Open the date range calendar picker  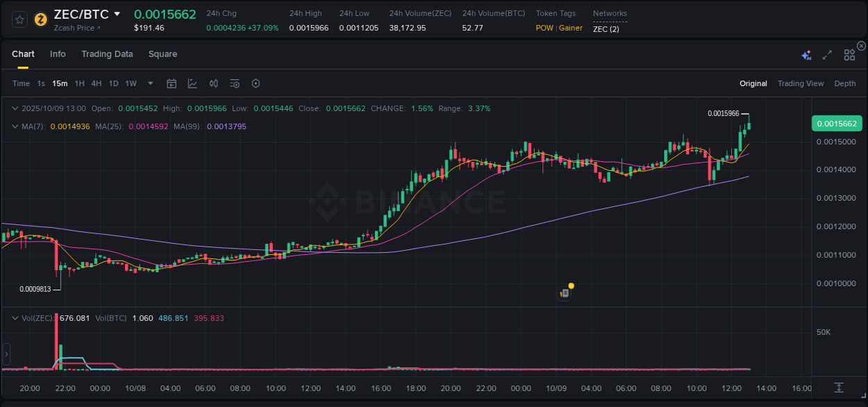pos(172,83)
